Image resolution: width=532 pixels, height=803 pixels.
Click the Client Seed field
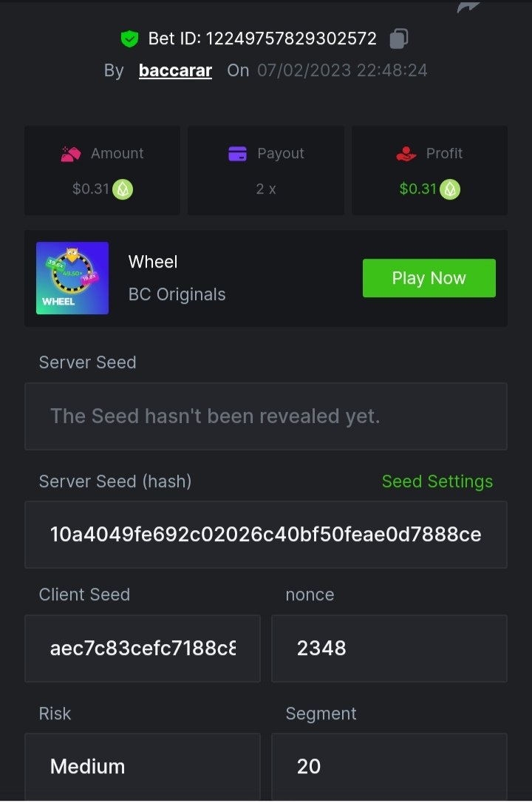[x=143, y=648]
